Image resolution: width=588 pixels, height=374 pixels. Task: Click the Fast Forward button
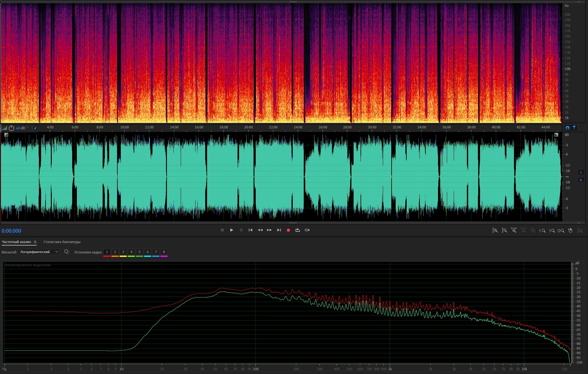pos(269,230)
